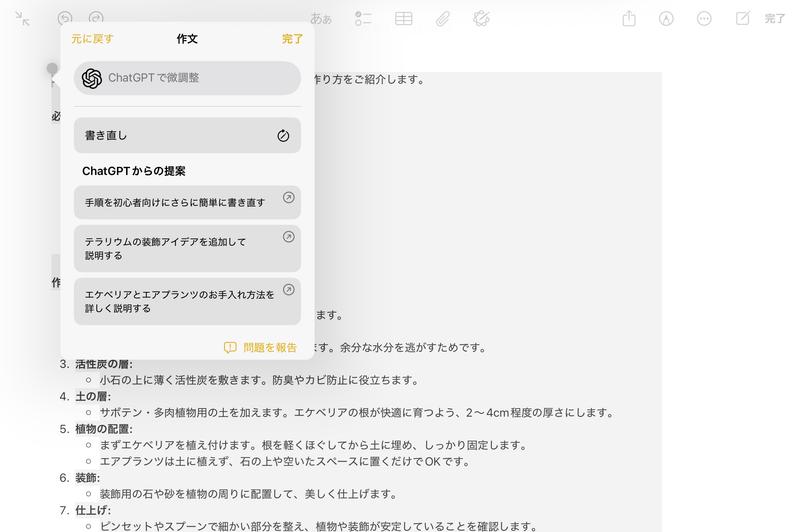Click arrow icon on 手順を初心者向け suggestion
Viewport: 800px width, 532px height.
coord(289,197)
